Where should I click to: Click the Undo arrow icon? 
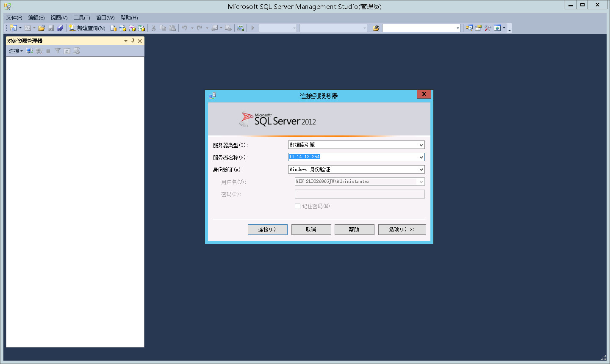pyautogui.click(x=185, y=28)
